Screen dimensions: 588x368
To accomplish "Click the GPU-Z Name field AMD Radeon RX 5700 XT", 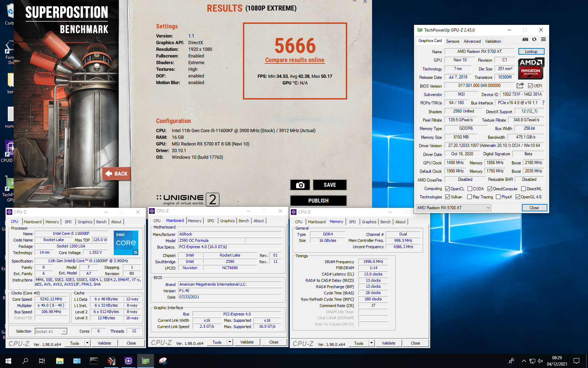I will point(479,52).
